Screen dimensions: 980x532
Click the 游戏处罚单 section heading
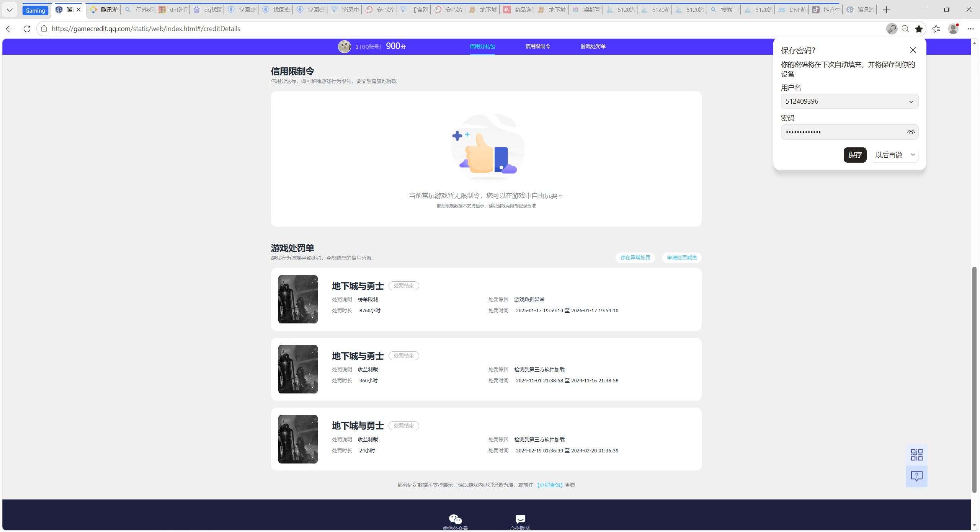pos(292,248)
